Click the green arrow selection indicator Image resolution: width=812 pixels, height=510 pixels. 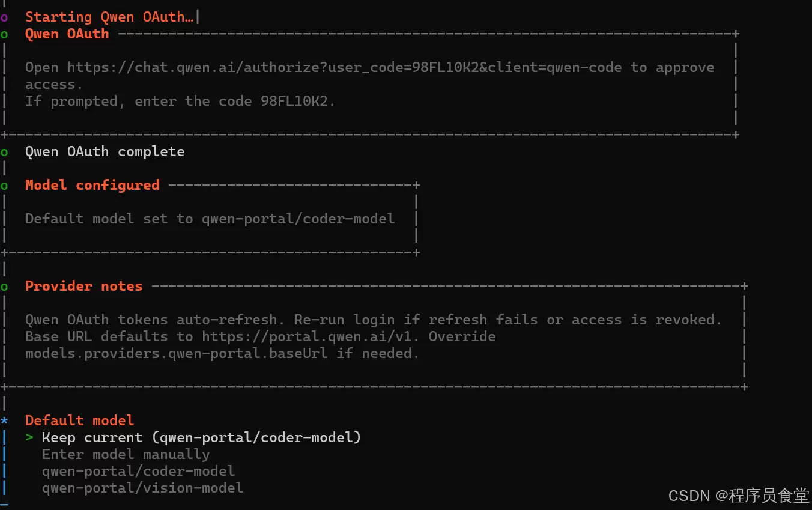pyautogui.click(x=29, y=437)
